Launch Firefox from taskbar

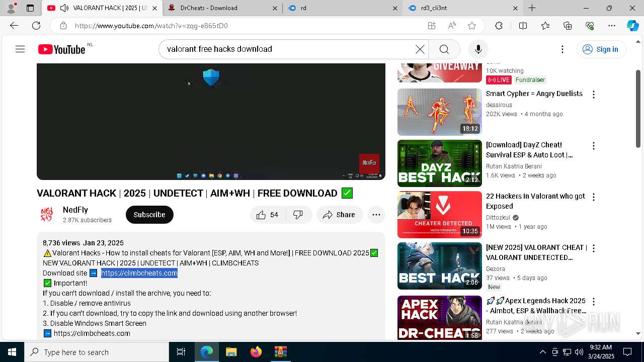pos(256,352)
